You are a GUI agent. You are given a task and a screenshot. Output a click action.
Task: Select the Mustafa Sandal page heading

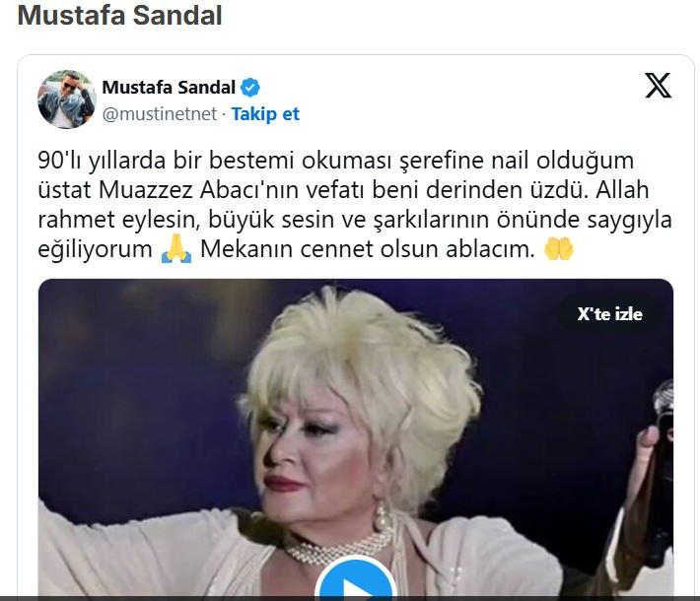(119, 15)
